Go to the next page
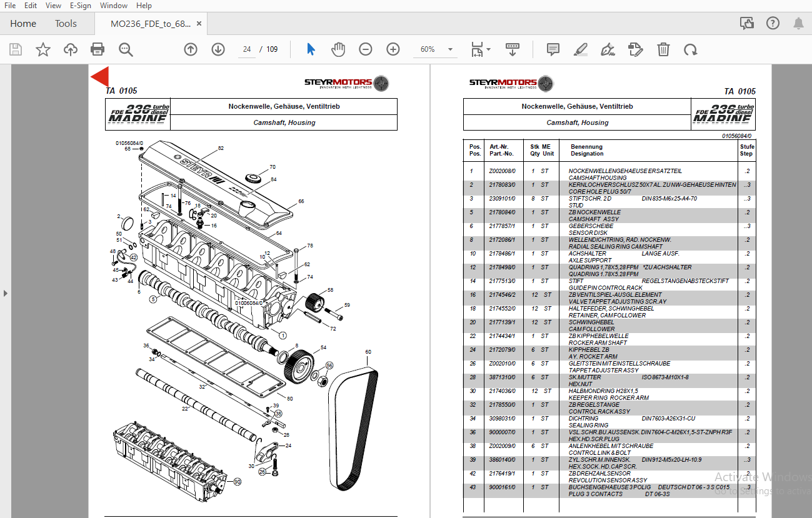Screen dimensions: 812x518 click(x=218, y=49)
